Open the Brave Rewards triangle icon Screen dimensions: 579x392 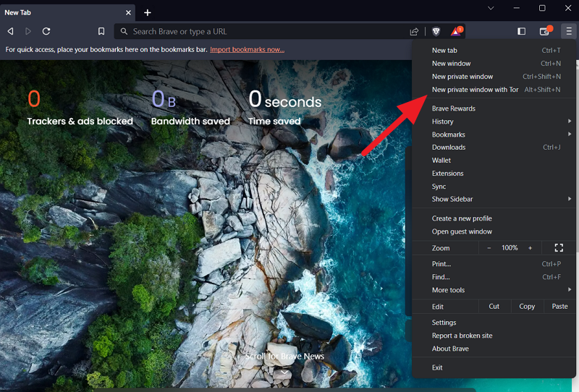[x=457, y=31]
